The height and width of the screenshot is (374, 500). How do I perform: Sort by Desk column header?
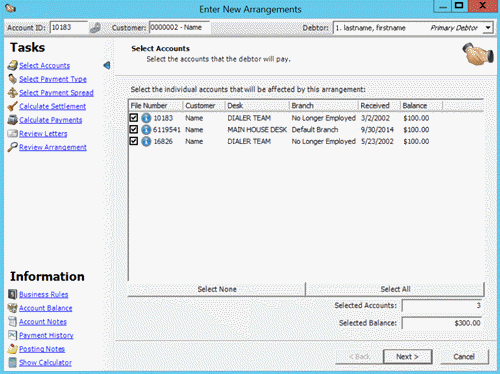[257, 106]
